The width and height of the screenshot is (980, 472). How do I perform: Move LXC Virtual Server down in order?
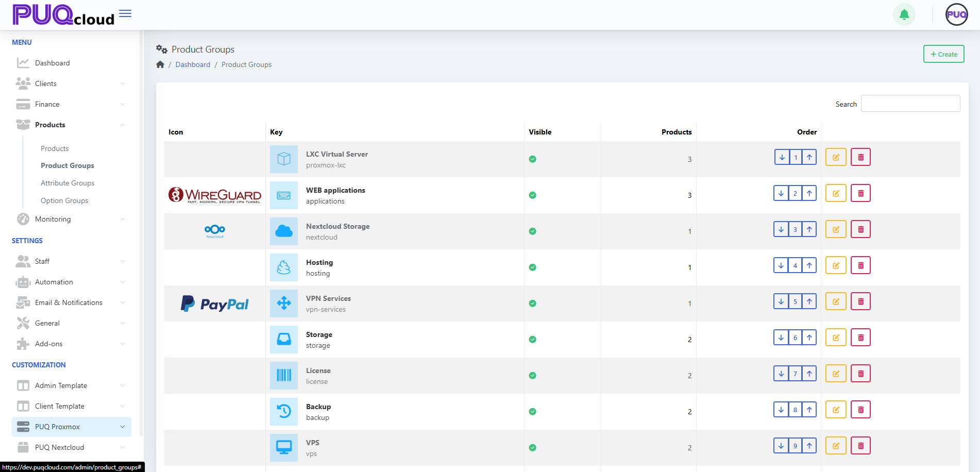(782, 157)
